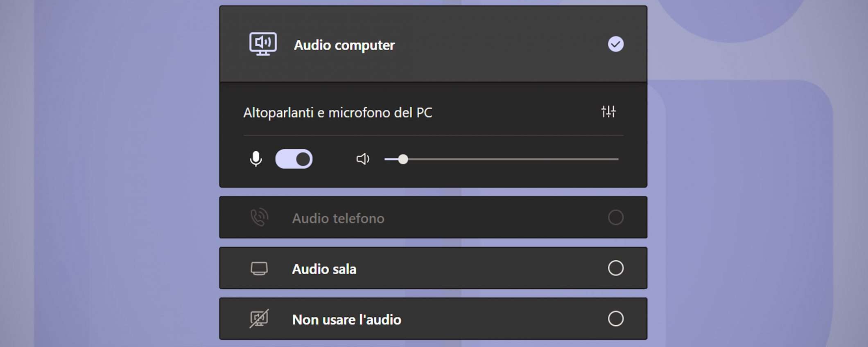The image size is (868, 347).
Task: Click the monitor icon for Audio sala
Action: click(x=260, y=268)
